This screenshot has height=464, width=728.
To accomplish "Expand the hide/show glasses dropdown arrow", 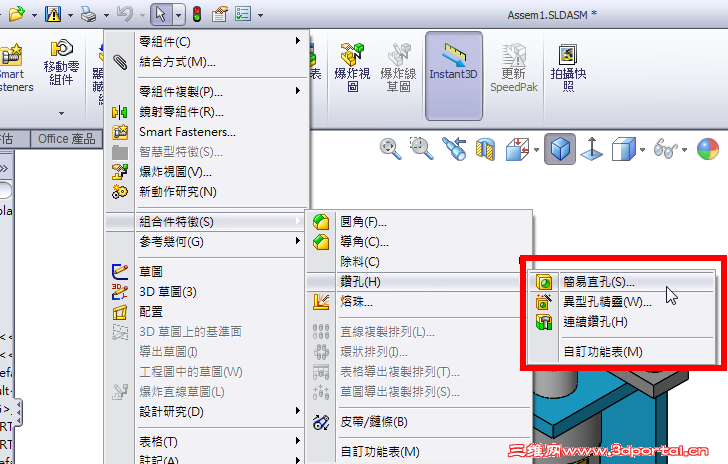I will pos(684,150).
